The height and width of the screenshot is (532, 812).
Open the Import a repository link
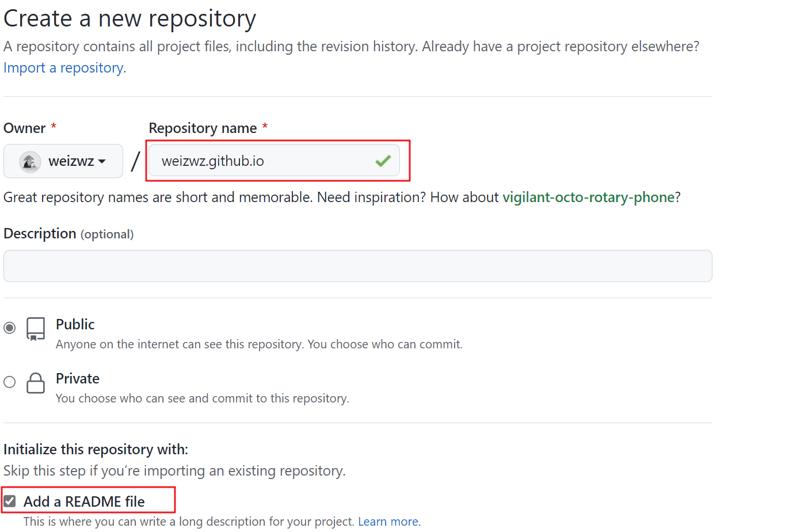pos(64,68)
